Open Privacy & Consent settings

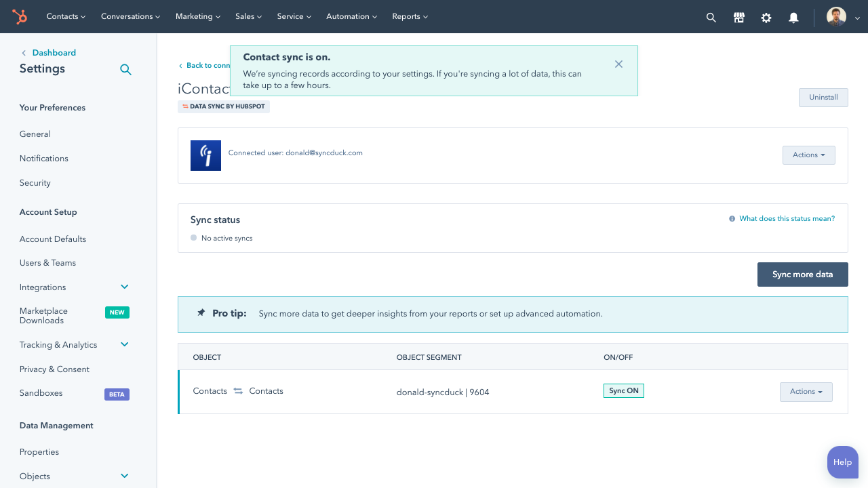pos(54,369)
